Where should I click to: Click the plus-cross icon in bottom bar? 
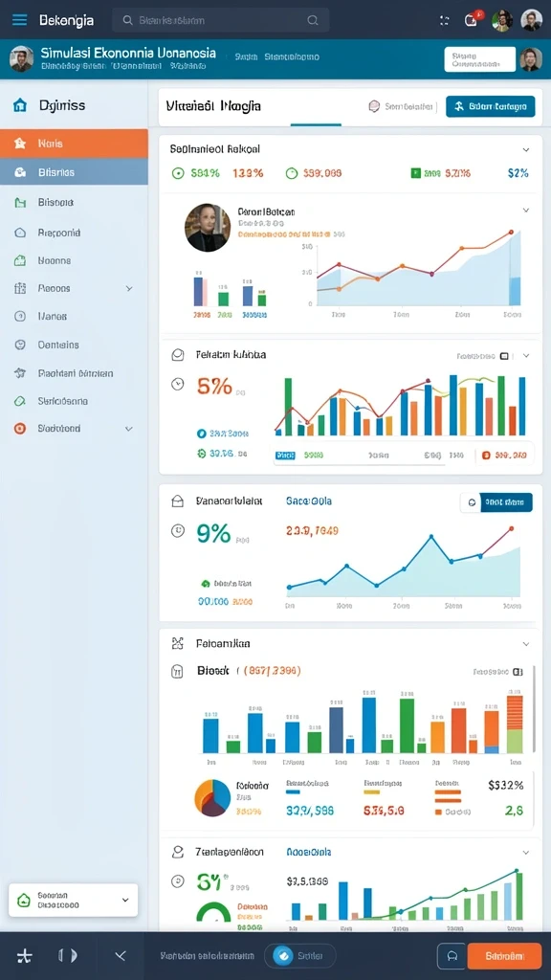click(24, 956)
